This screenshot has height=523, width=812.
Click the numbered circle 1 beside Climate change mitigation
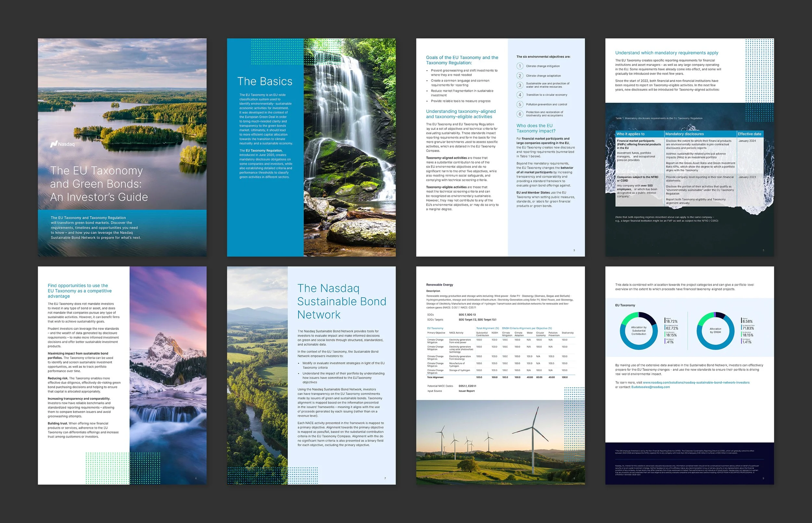click(519, 66)
